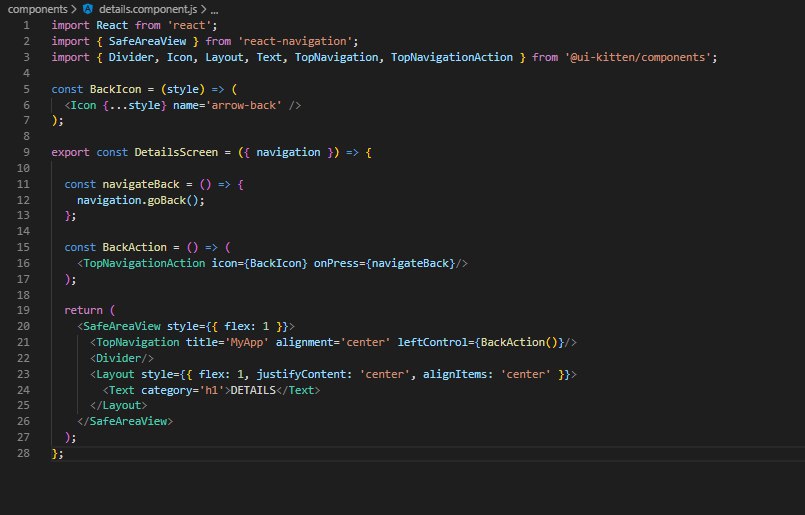Click line number 28 in gutter
The height and width of the screenshot is (515, 805).
tap(23, 453)
